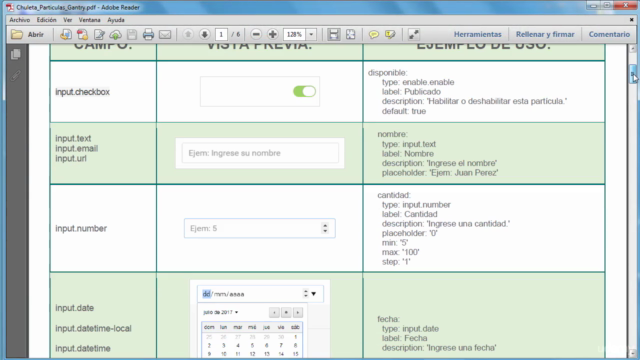
Task: Go to next page arrow
Action: tap(204, 34)
